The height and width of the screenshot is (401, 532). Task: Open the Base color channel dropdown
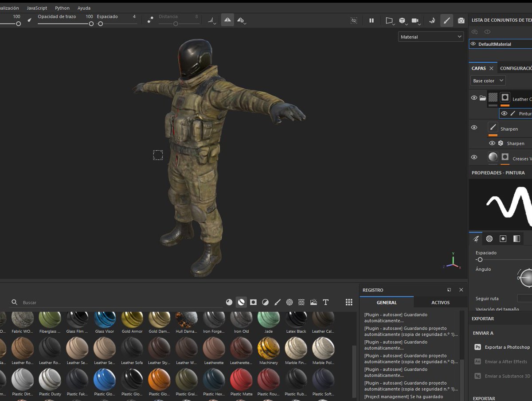pos(488,81)
